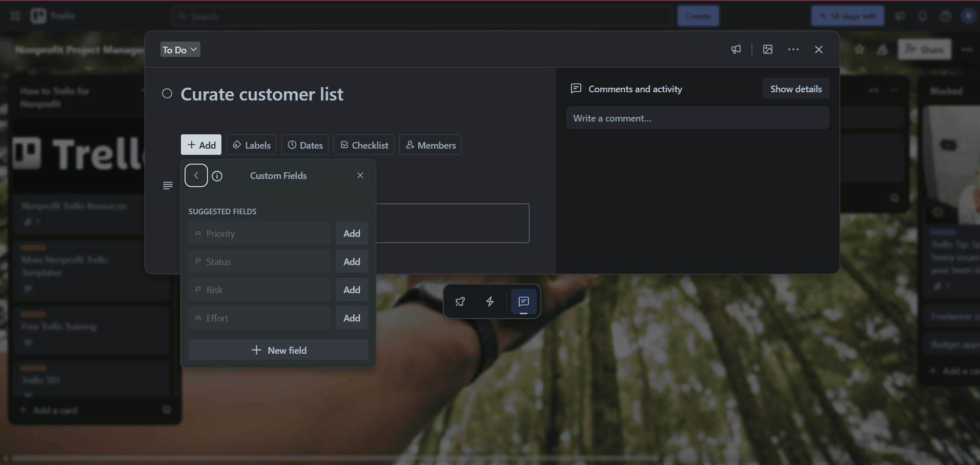This screenshot has width=980, height=465.
Task: Click the board Share button
Action: (x=925, y=50)
